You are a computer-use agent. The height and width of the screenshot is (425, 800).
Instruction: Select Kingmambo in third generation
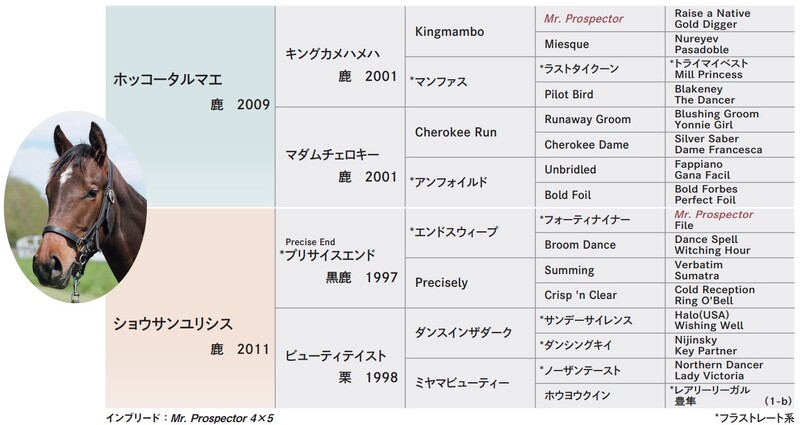470,31
